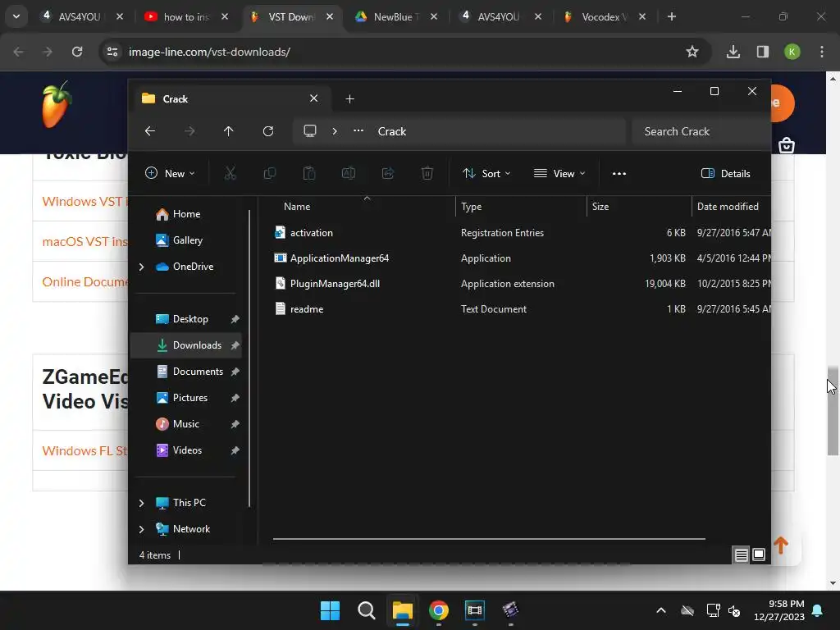Switch to the Vocodex tab
The image size is (840, 630).
(605, 16)
